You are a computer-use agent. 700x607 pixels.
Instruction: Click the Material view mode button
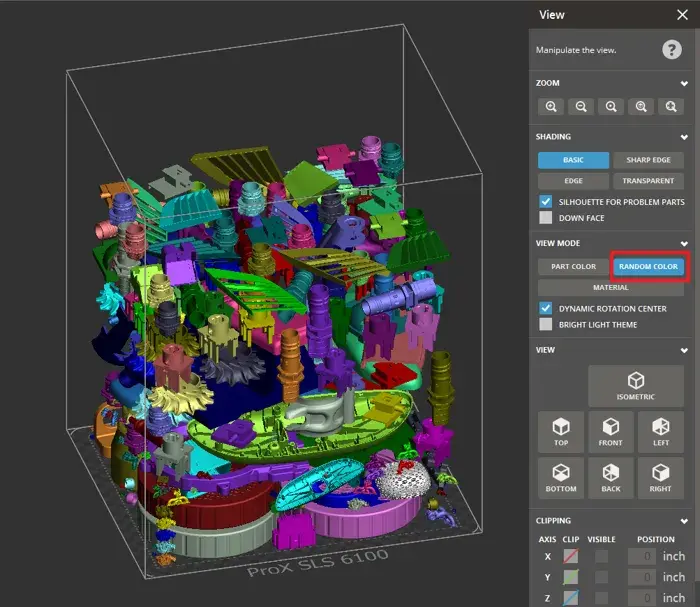611,288
